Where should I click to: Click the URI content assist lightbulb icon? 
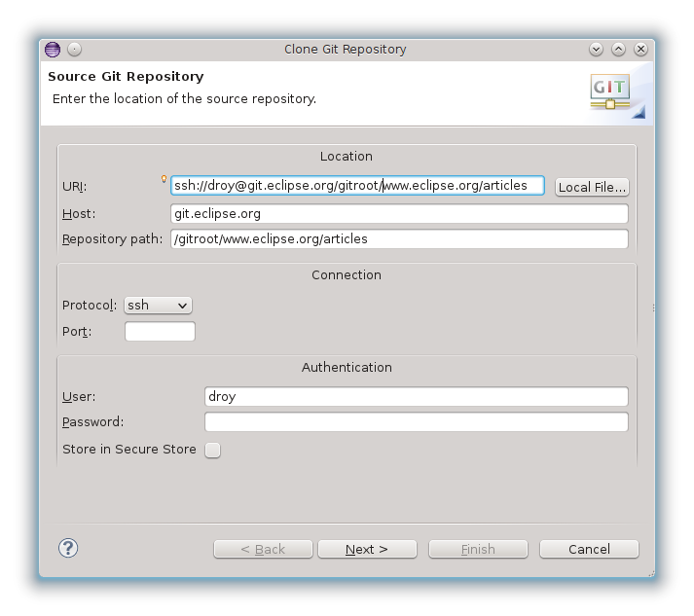pyautogui.click(x=164, y=179)
